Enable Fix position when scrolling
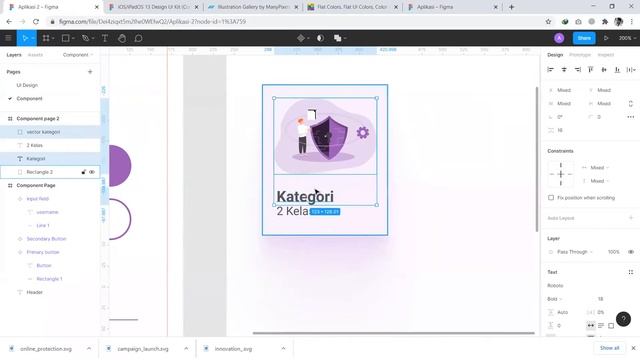 [x=551, y=198]
